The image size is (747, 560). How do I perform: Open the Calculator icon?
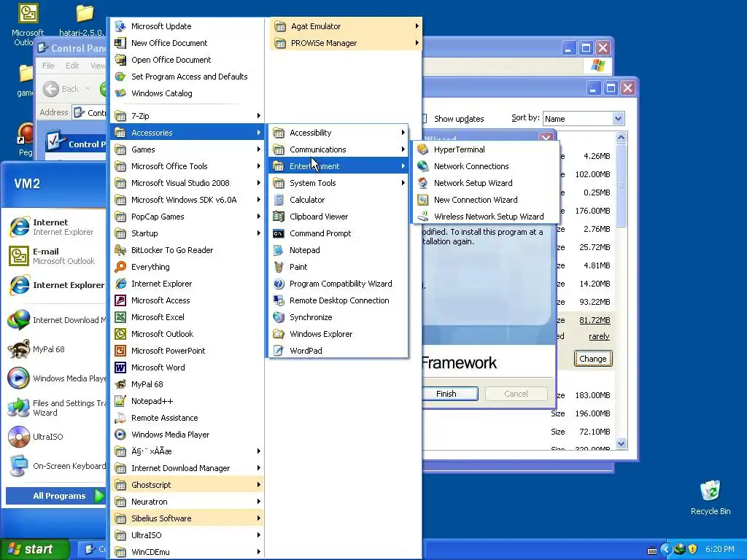click(279, 200)
